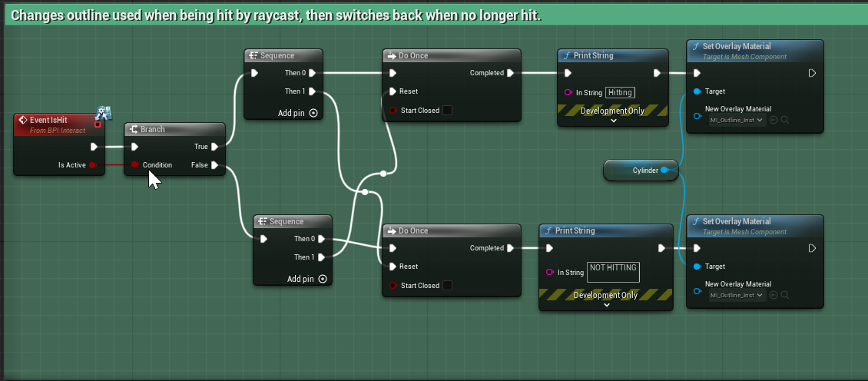Click use-selected arrow on Set Overlay after Hitting

774,120
